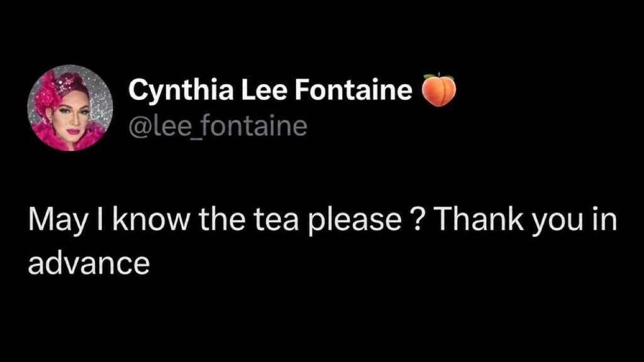Screen dimensions: 644x362
Task: Select the tweet text body
Action: (323, 241)
